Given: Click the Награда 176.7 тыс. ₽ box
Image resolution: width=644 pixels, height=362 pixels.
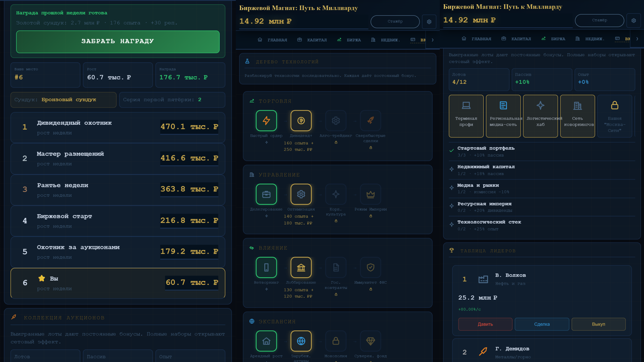Looking at the screenshot, I should click(190, 75).
